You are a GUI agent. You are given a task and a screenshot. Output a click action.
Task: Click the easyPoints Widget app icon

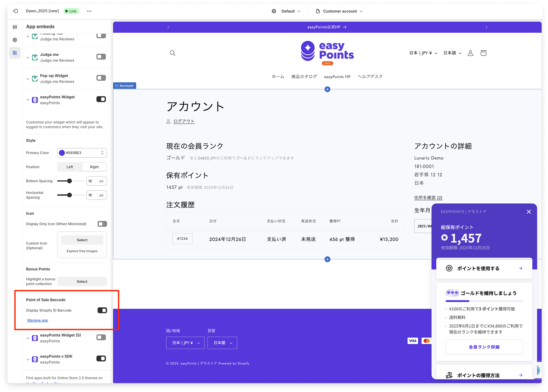(x=35, y=100)
